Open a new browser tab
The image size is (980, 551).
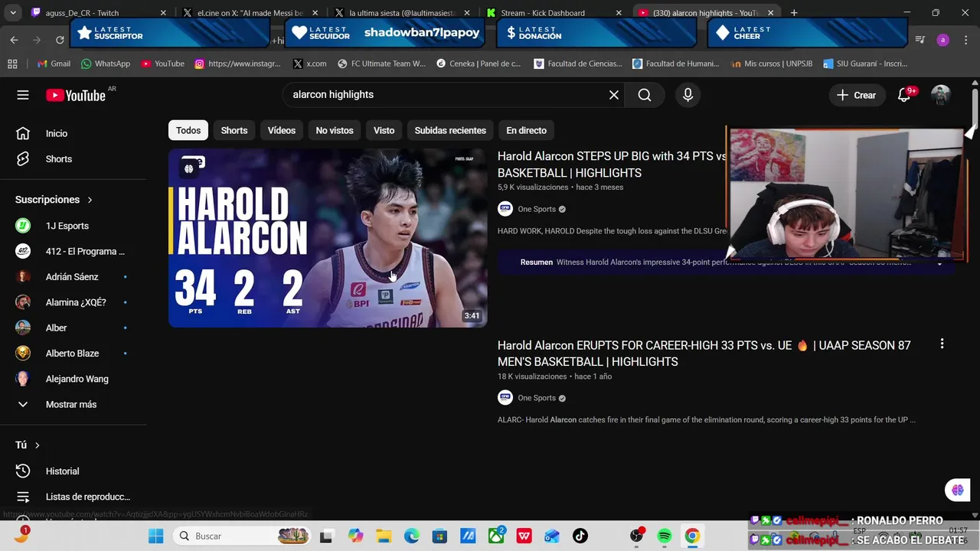[794, 13]
